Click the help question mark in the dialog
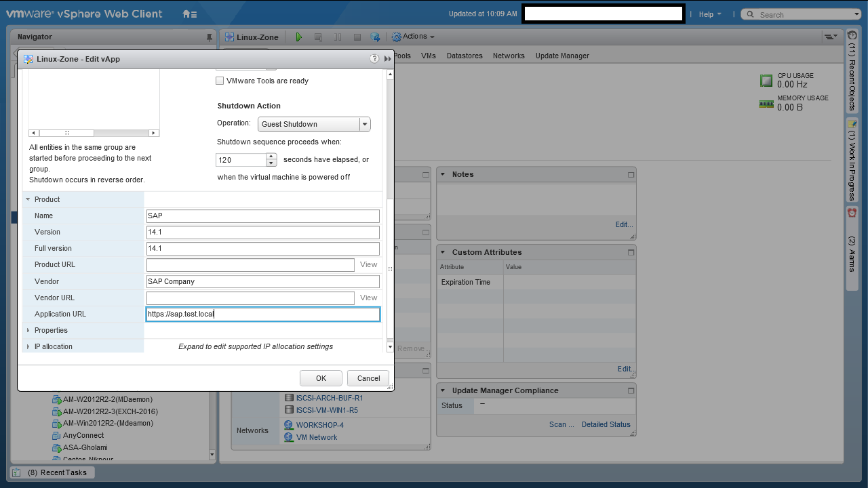The width and height of the screenshot is (868, 488). (374, 59)
